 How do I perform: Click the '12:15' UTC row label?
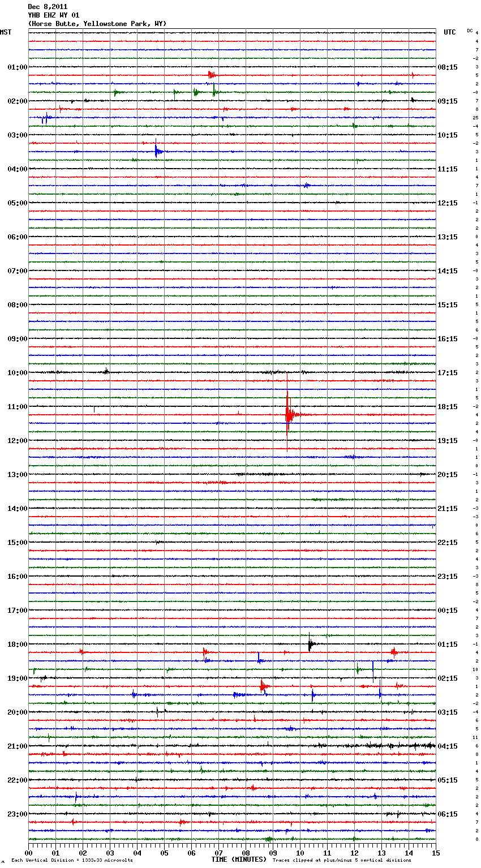click(448, 203)
